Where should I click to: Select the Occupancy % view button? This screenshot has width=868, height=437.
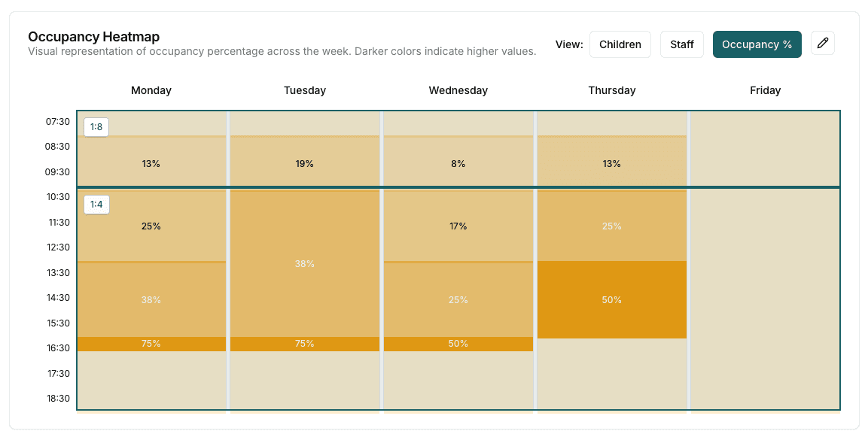[757, 44]
